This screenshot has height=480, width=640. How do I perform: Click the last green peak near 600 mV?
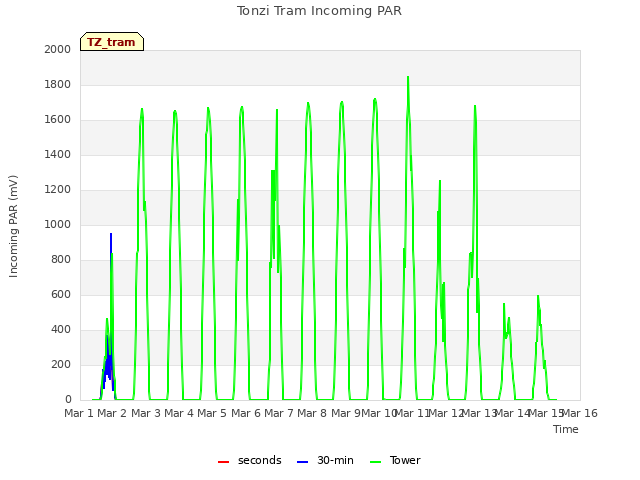[538, 298]
